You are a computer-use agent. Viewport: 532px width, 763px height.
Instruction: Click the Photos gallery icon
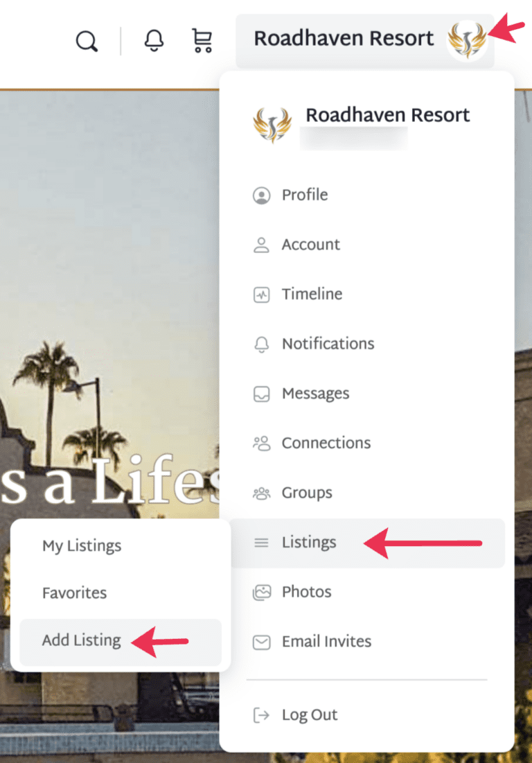coord(261,593)
